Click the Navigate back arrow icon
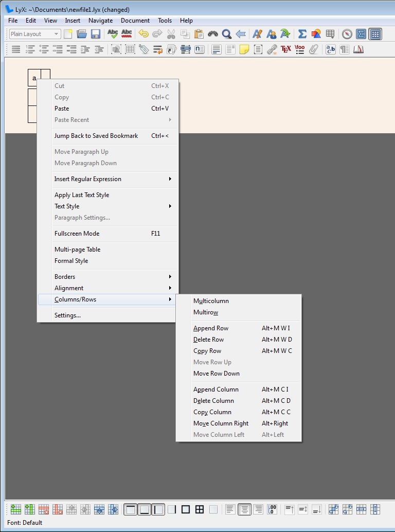This screenshot has height=532, width=395. pyautogui.click(x=240, y=34)
